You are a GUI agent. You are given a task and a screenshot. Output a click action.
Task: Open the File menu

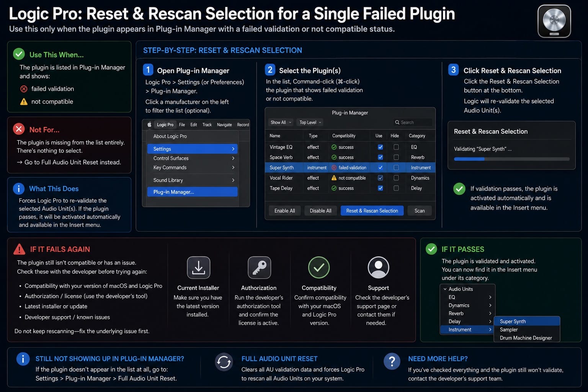tap(182, 125)
